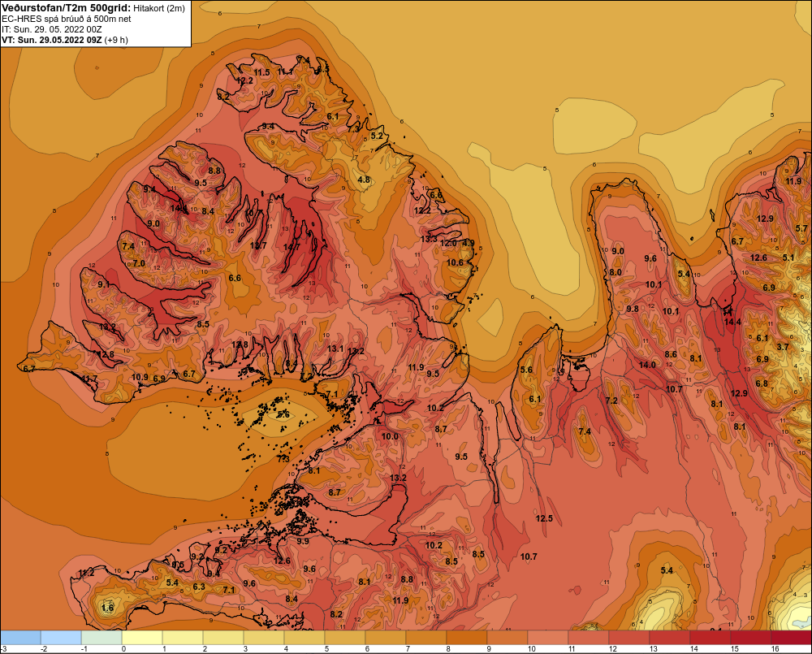
Task: Pick the dark red 15 to 16 legend swatch
Action: point(751,637)
